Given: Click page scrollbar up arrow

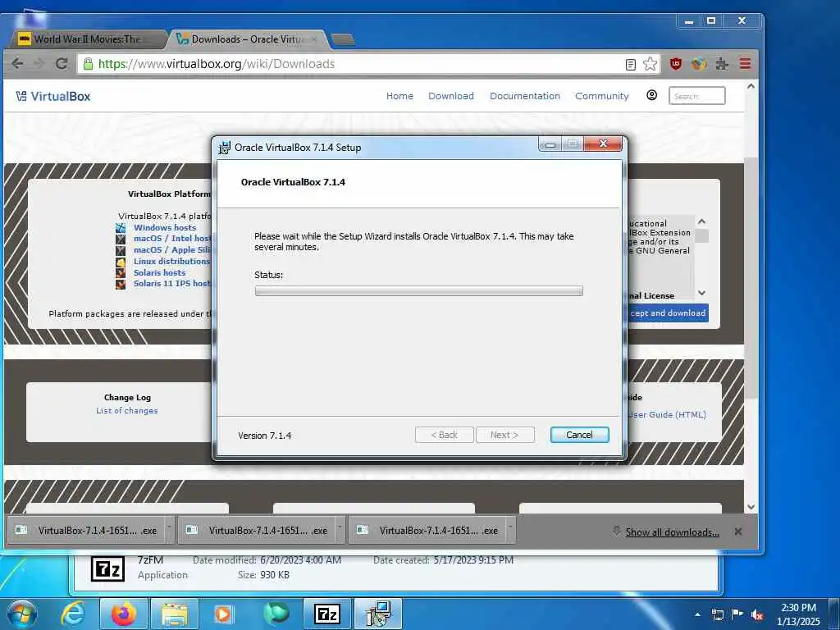Looking at the screenshot, I should click(x=751, y=86).
